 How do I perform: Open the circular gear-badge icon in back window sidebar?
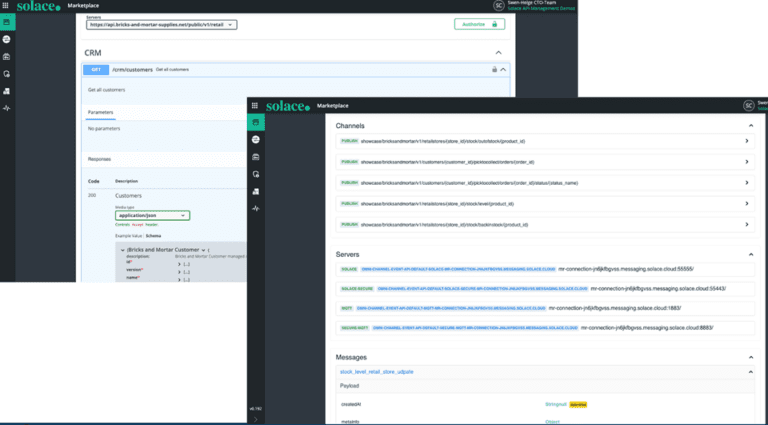coord(7,74)
